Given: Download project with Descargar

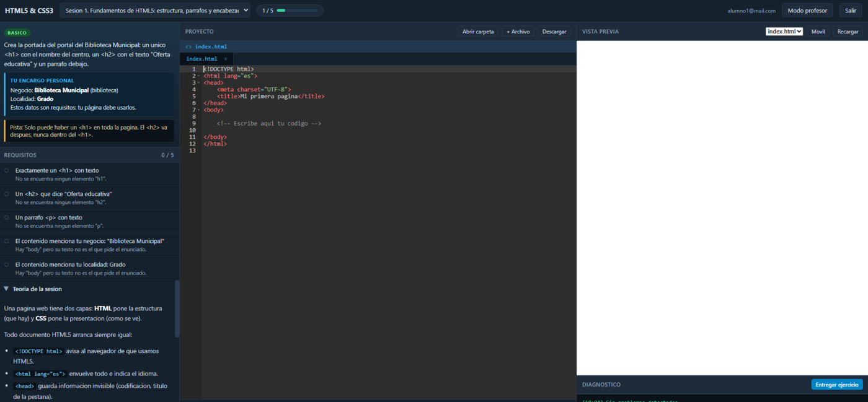Looking at the screenshot, I should tap(554, 32).
